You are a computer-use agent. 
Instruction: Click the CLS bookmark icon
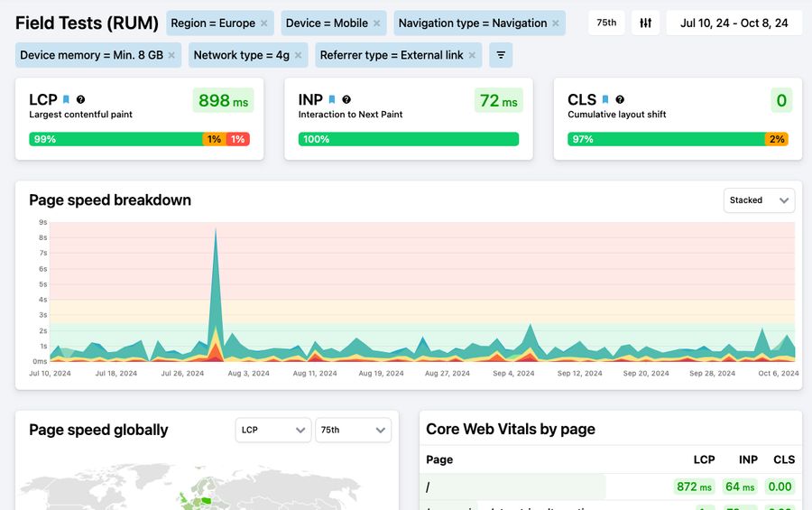605,100
